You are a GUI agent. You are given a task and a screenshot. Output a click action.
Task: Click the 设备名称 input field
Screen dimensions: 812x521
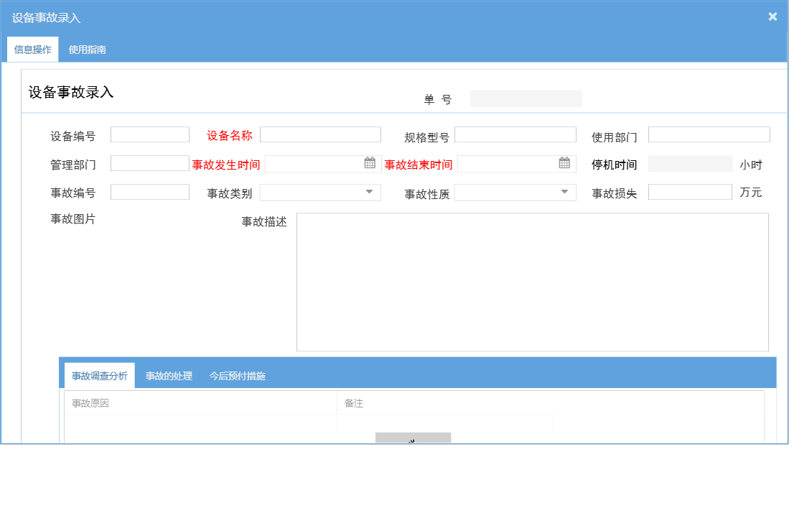click(320, 134)
